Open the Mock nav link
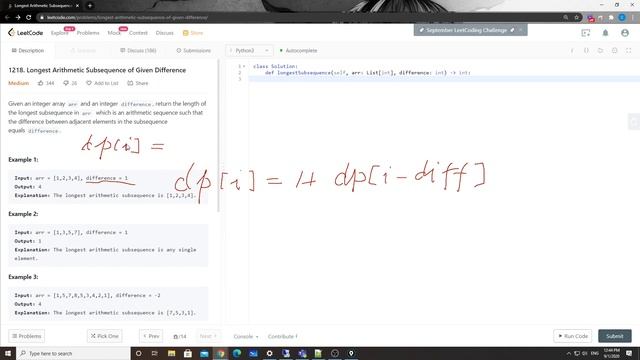 point(114,33)
